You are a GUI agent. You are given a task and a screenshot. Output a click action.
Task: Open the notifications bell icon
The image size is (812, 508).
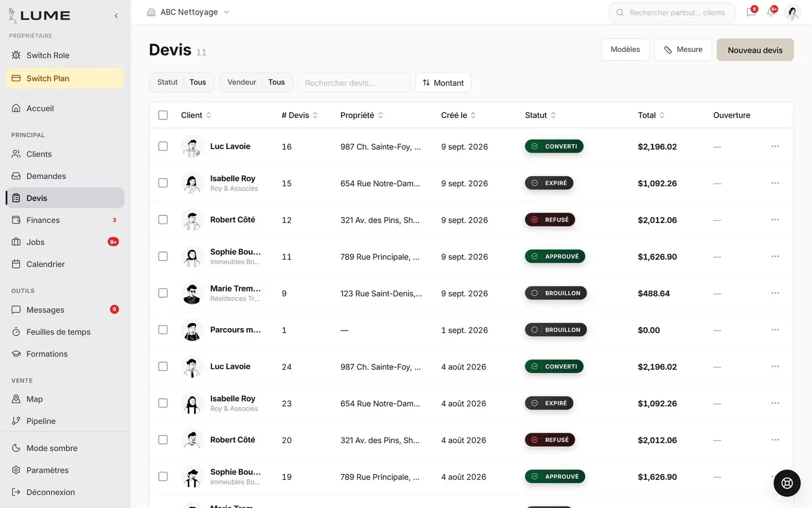point(771,12)
